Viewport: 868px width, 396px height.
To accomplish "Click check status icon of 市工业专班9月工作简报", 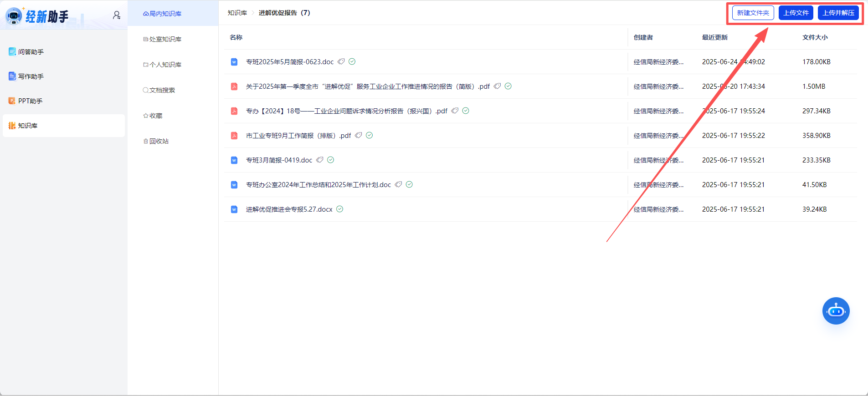I will (x=370, y=135).
